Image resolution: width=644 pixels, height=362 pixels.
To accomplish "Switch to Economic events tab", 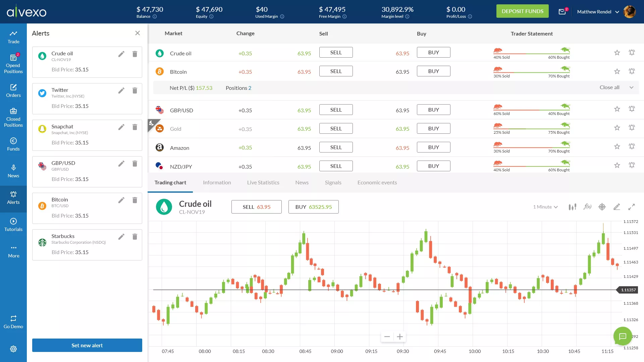I will click(x=377, y=183).
